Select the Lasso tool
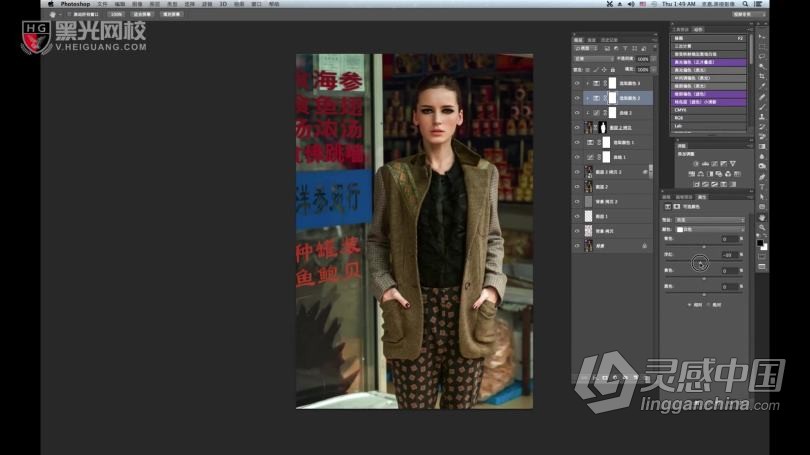Viewport: 810px width, 455px height. pos(762,57)
